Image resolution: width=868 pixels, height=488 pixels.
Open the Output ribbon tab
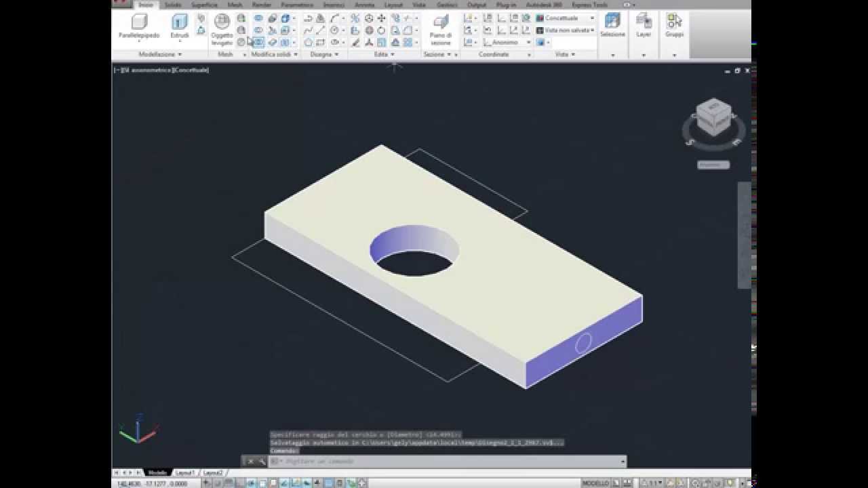477,5
